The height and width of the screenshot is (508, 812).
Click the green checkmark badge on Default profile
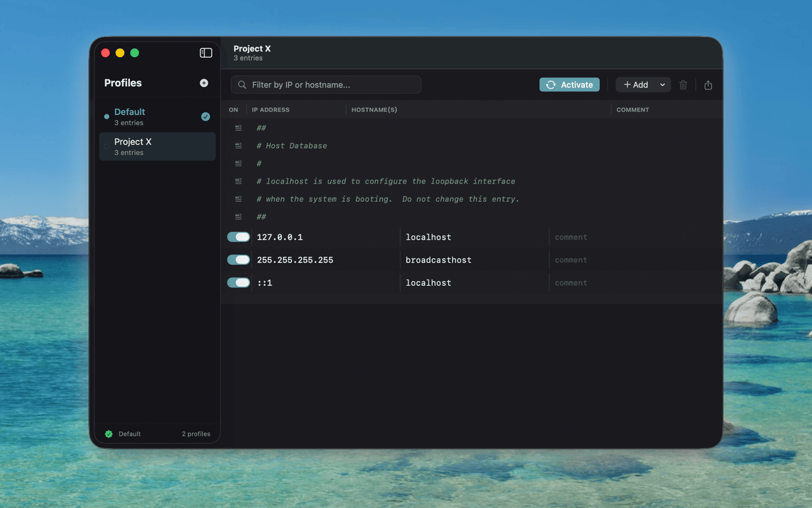pos(205,117)
